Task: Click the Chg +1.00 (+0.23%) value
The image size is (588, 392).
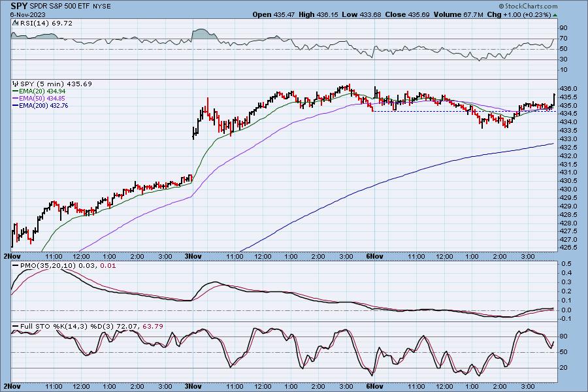Action: [x=519, y=14]
